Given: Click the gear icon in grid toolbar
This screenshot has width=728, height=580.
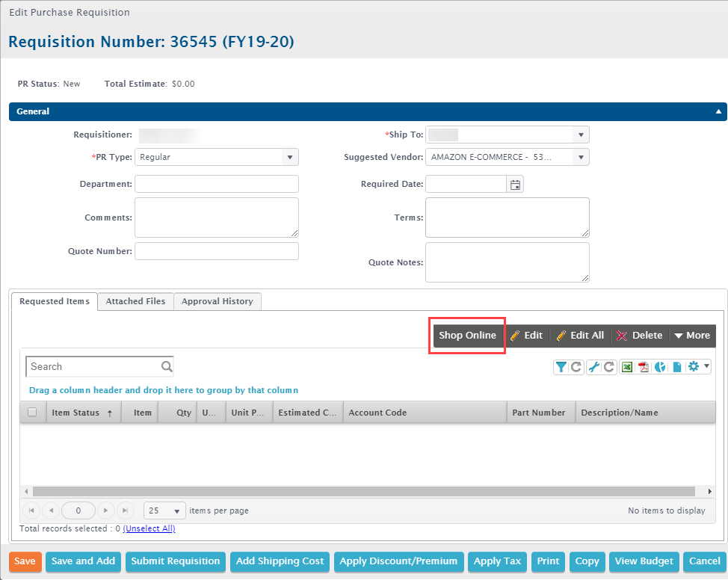Looking at the screenshot, I should (694, 366).
